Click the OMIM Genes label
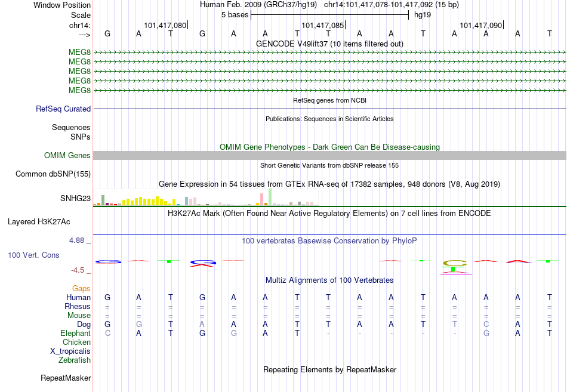Image resolution: width=567 pixels, height=392 pixels. tap(67, 156)
